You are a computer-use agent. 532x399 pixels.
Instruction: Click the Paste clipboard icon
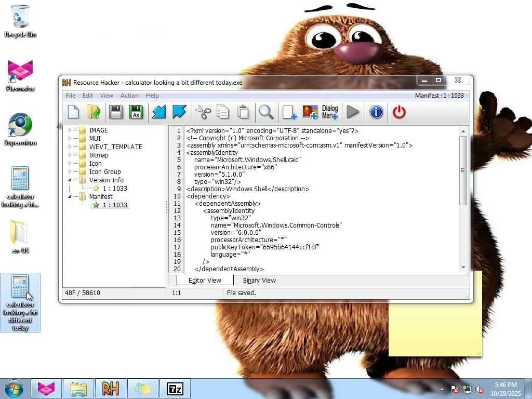click(x=243, y=112)
